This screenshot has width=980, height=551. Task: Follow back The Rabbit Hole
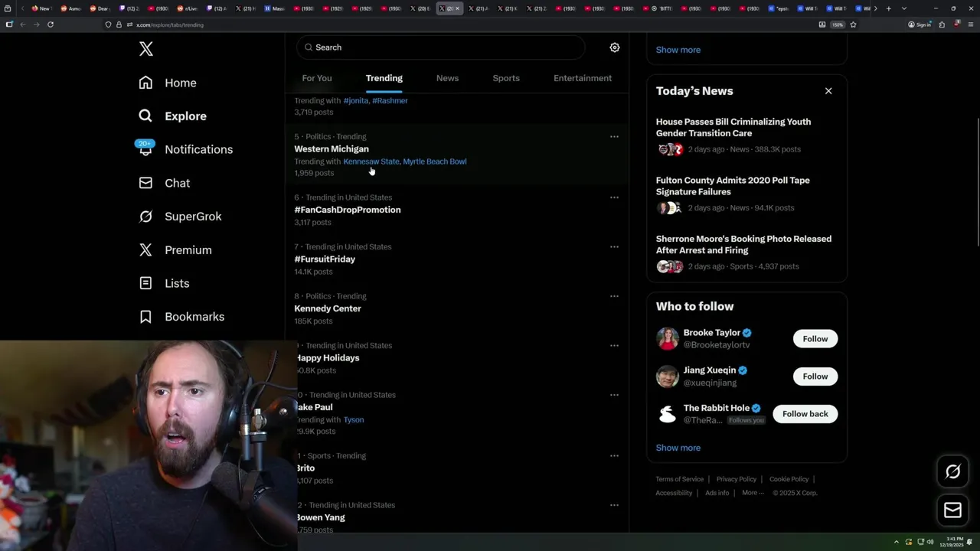pos(805,414)
